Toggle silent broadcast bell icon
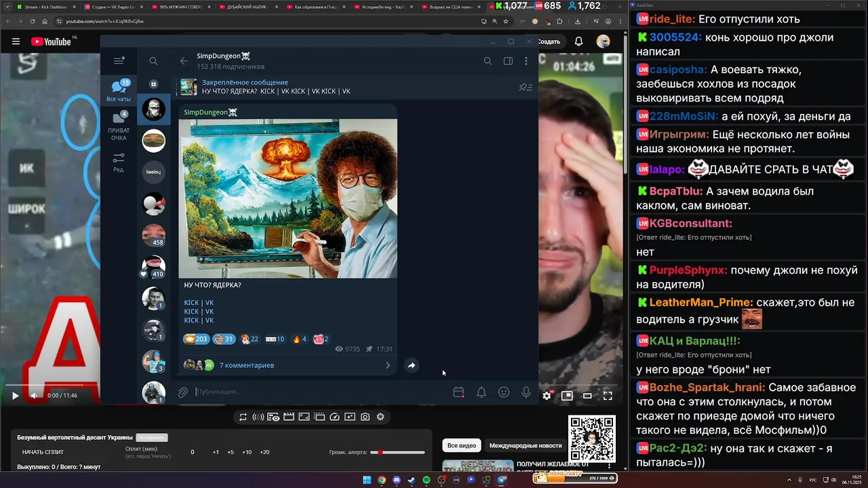The image size is (868, 488). pyautogui.click(x=481, y=392)
